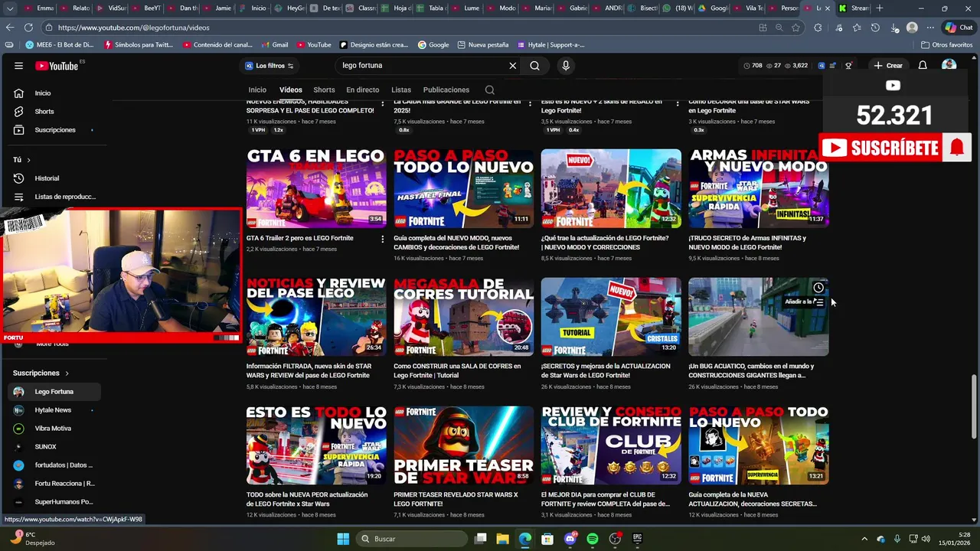Open Suscripciones in the left sidebar
This screenshot has height=551, width=980.
coord(54,130)
